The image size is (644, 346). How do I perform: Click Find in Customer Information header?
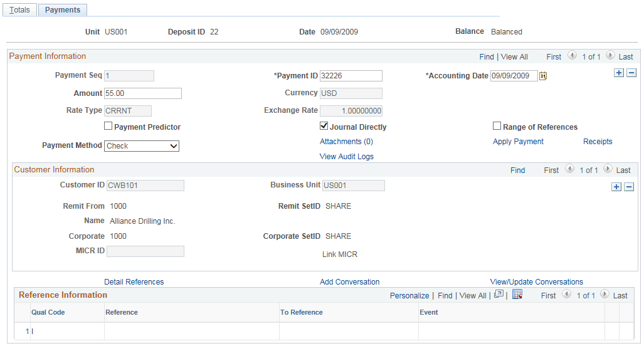coord(517,170)
